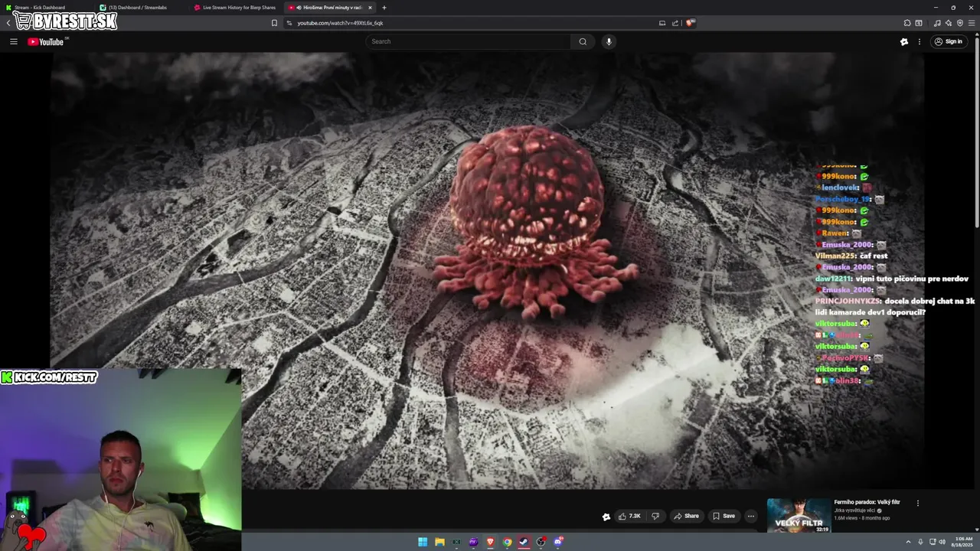Open Steam from the taskbar
This screenshot has width=980, height=551.
tap(524, 542)
